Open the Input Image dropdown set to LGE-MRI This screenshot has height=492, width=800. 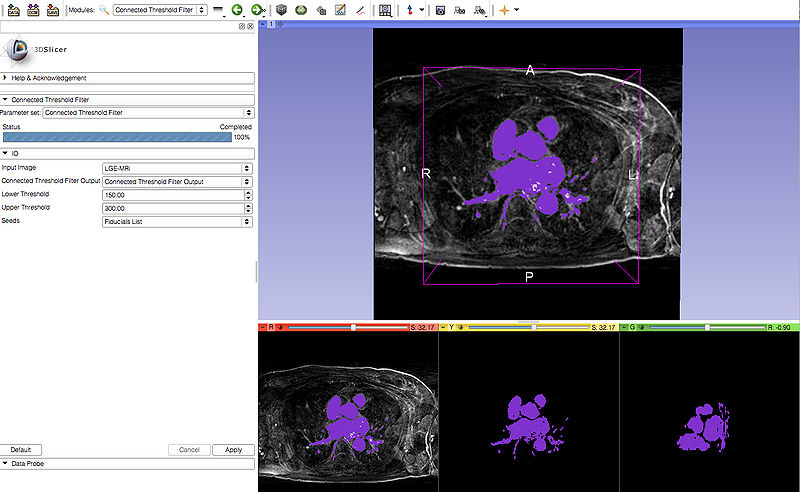tap(176, 168)
